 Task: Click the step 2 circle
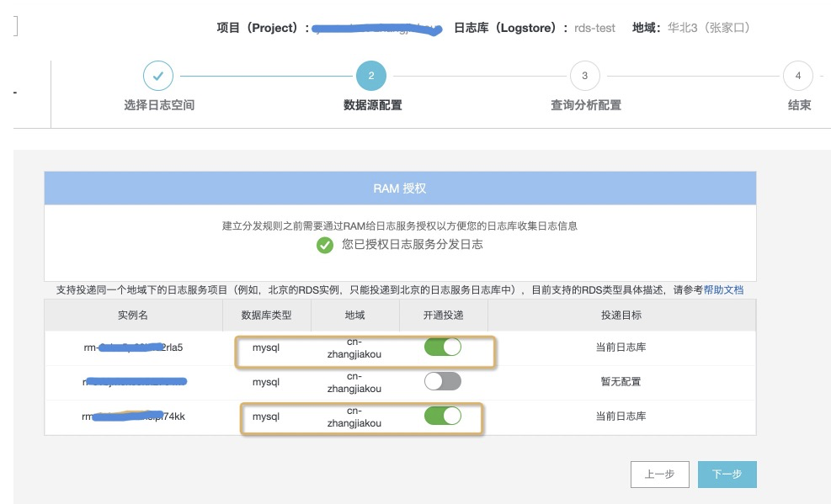371,76
